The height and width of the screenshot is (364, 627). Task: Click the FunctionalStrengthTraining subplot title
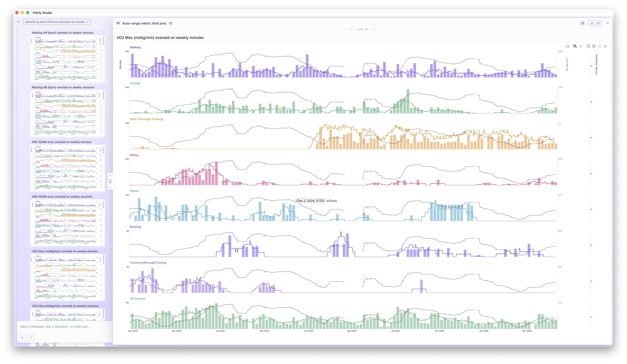148,263
